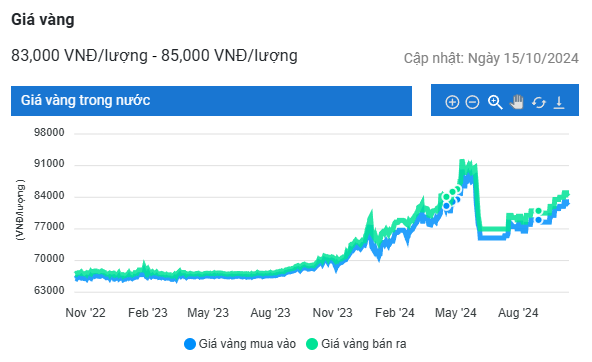Reset chart zoom with refresh icon

[539, 102]
